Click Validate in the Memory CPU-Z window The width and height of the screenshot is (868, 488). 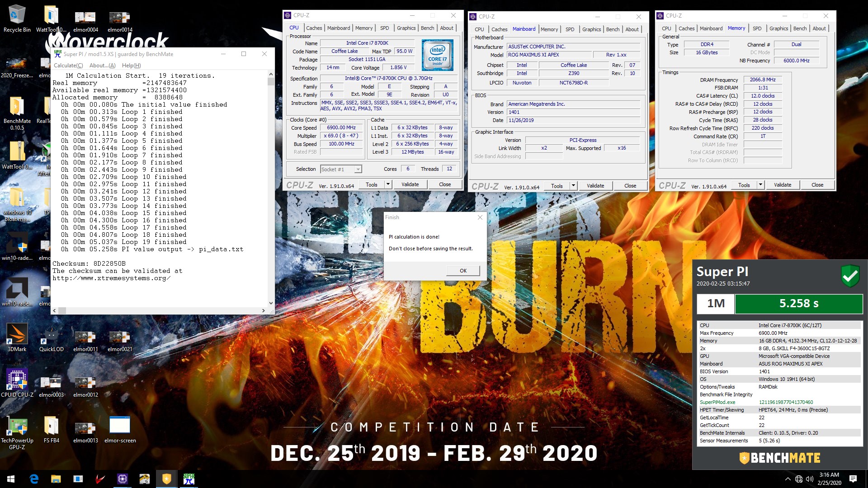pyautogui.click(x=783, y=185)
